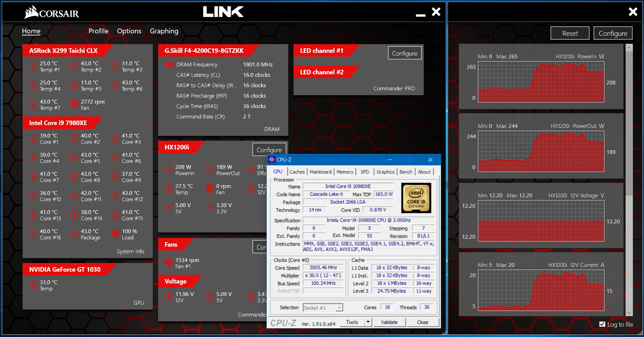Viewport: 644px width, 337px height.
Task: Click the HX1200i 5.00 V icon
Action: point(169,208)
